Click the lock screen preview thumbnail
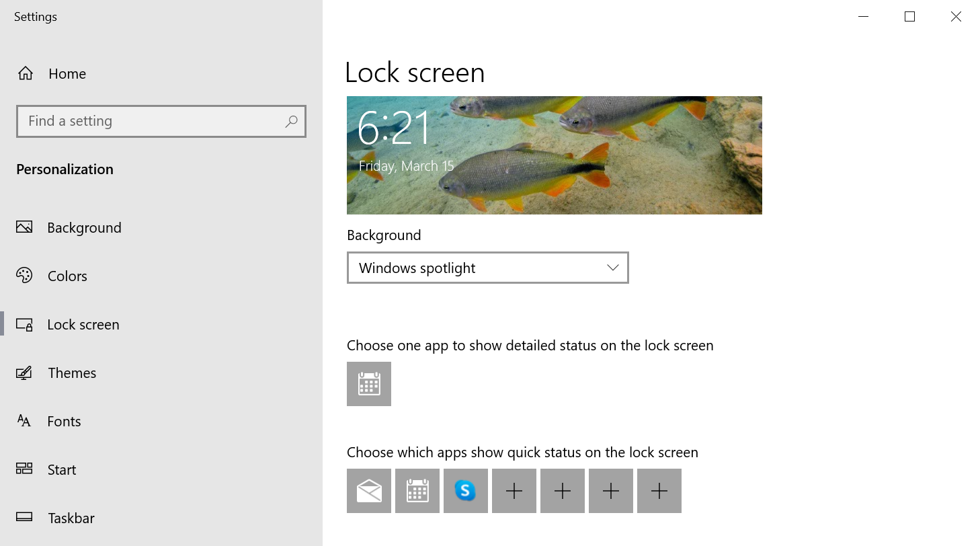The image size is (980, 546). pos(554,155)
